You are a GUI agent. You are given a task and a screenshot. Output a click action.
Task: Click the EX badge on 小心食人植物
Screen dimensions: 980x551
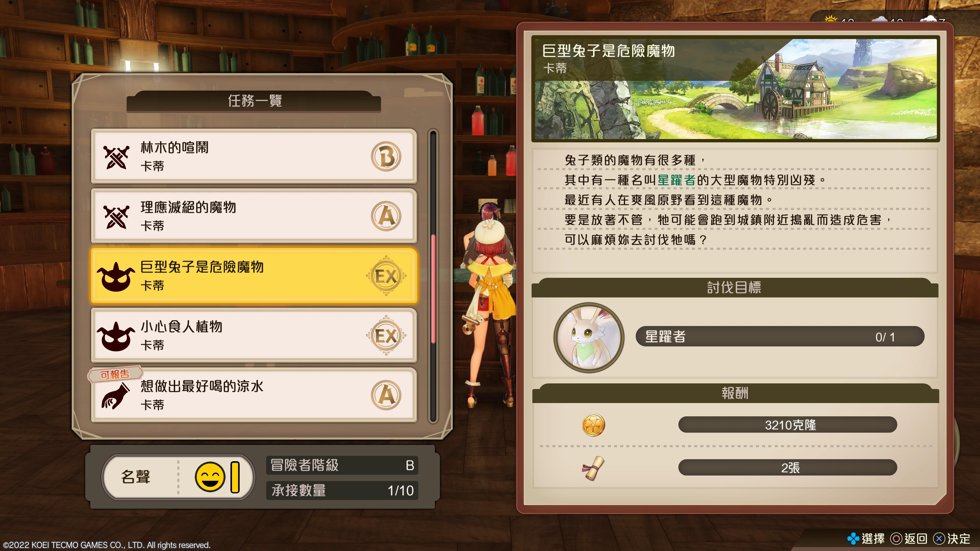click(x=386, y=335)
